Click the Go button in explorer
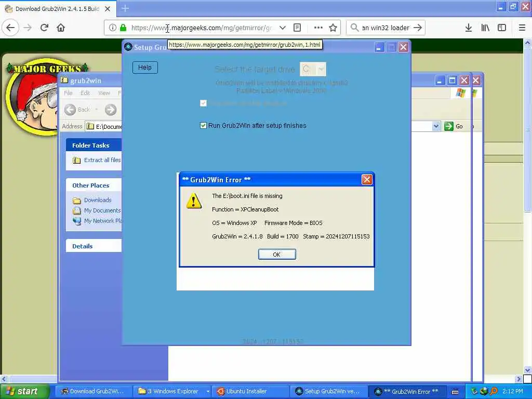Screen dimensions: 532x399 (454, 126)
